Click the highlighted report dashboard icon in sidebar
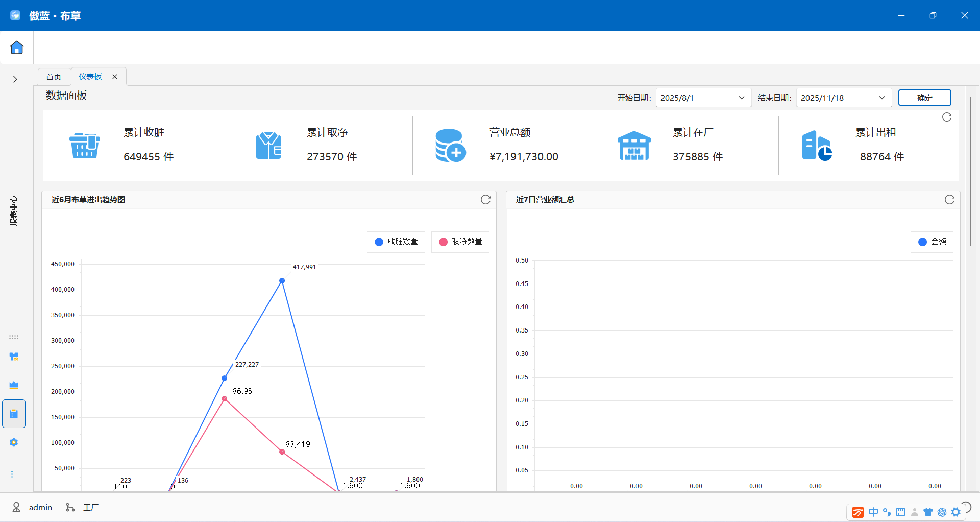980x522 pixels. (x=14, y=413)
